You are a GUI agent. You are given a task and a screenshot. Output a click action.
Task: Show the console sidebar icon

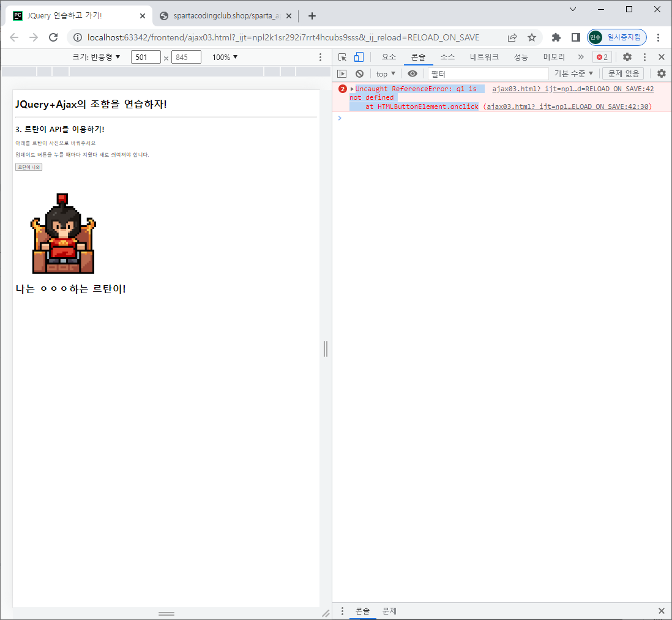tap(342, 73)
